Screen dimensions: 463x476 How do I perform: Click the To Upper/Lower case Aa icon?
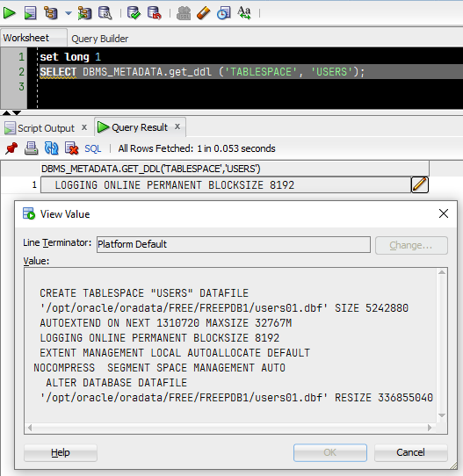click(x=244, y=13)
